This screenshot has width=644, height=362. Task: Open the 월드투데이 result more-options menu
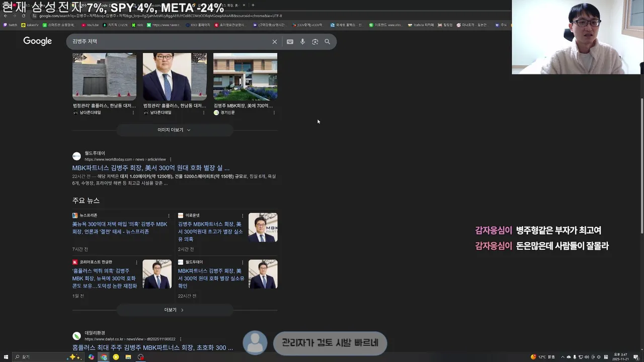click(171, 159)
